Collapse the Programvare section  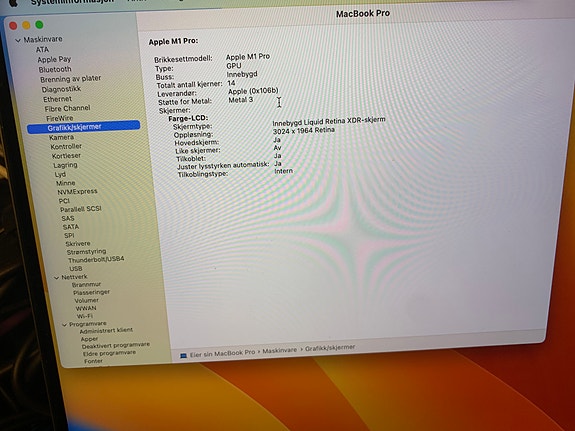[65, 325]
